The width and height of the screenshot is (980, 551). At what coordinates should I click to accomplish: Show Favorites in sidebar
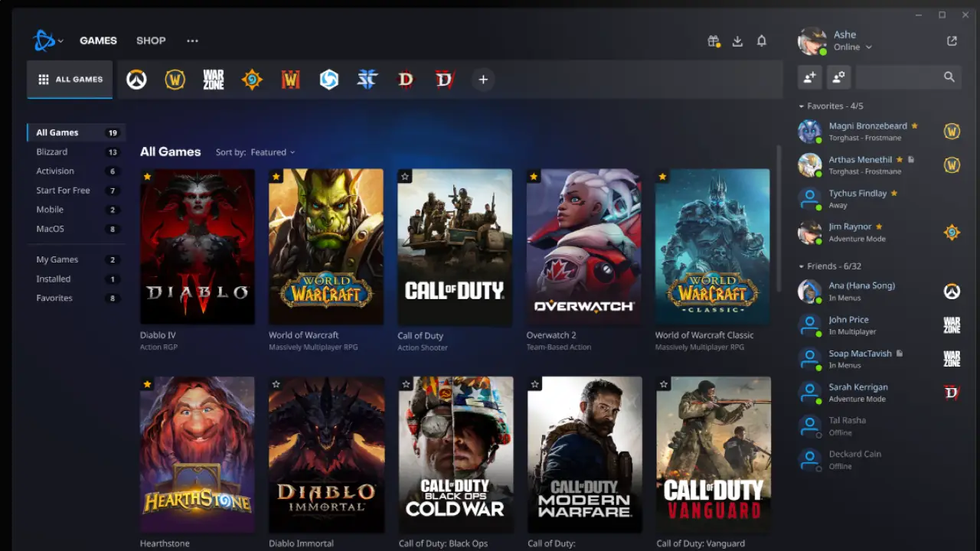(75, 298)
